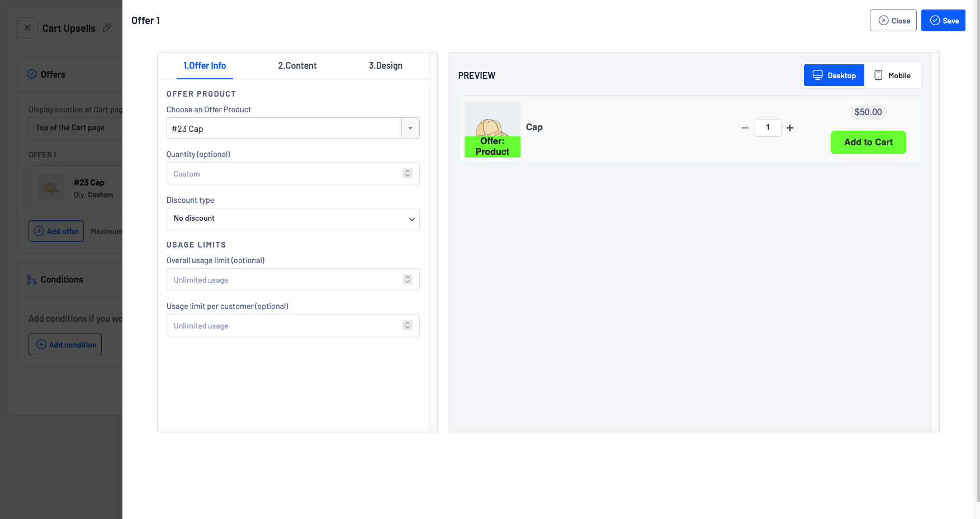The width and height of the screenshot is (980, 519).
Task: Click the Quantity field stepper arrows
Action: click(x=408, y=174)
